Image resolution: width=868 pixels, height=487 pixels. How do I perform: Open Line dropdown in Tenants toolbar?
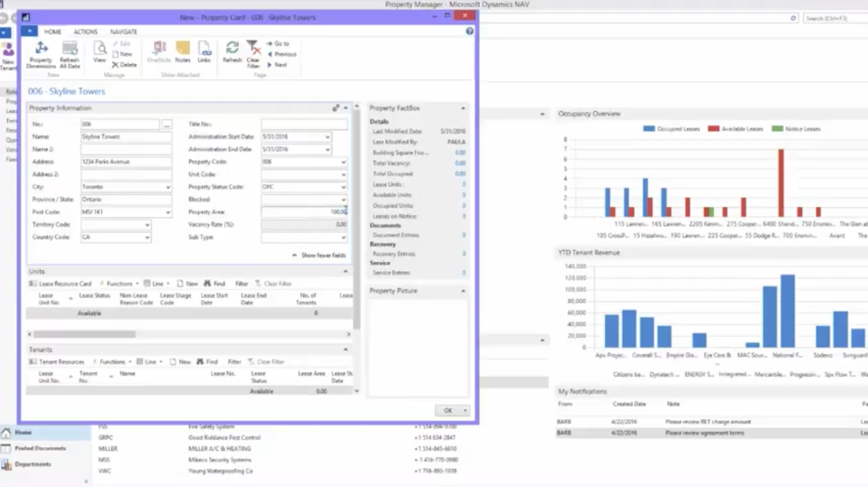pyautogui.click(x=150, y=362)
